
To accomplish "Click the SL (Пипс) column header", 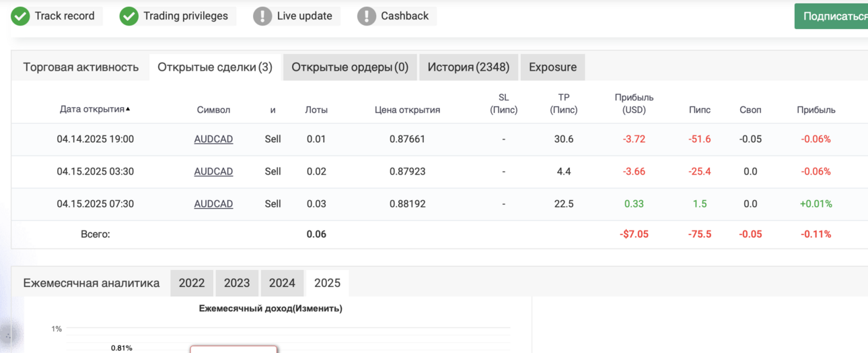I will pyautogui.click(x=503, y=104).
